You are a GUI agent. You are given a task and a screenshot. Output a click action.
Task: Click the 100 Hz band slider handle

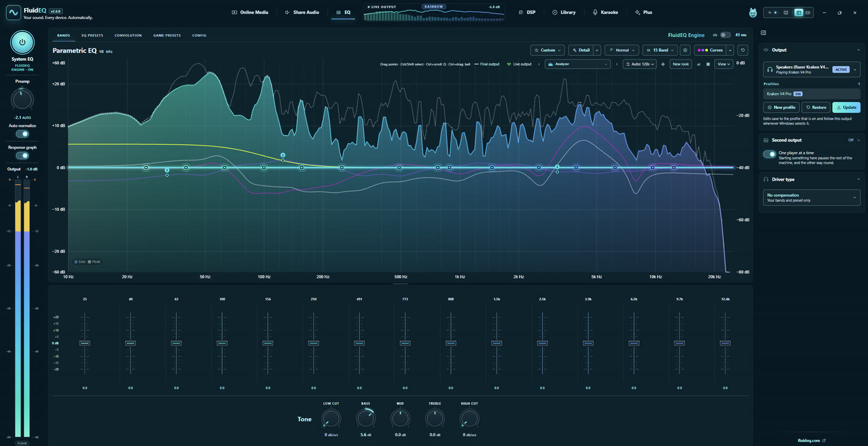[x=222, y=343]
